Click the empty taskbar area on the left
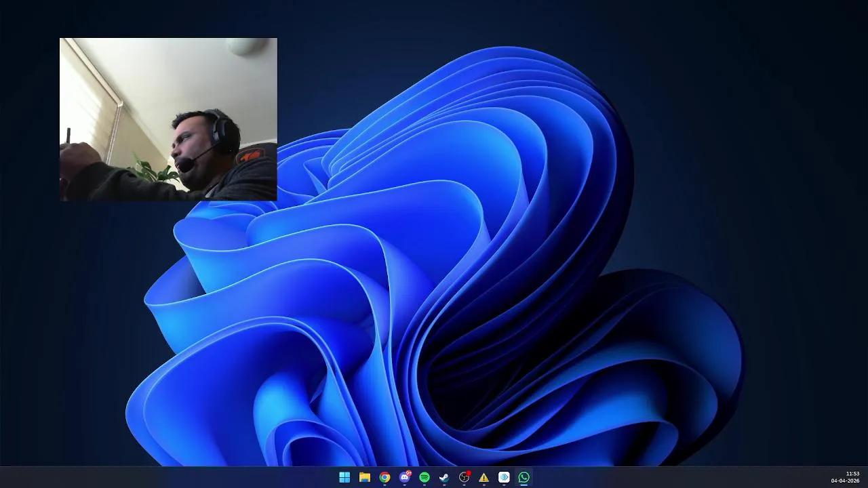This screenshot has height=488, width=868. point(136,477)
